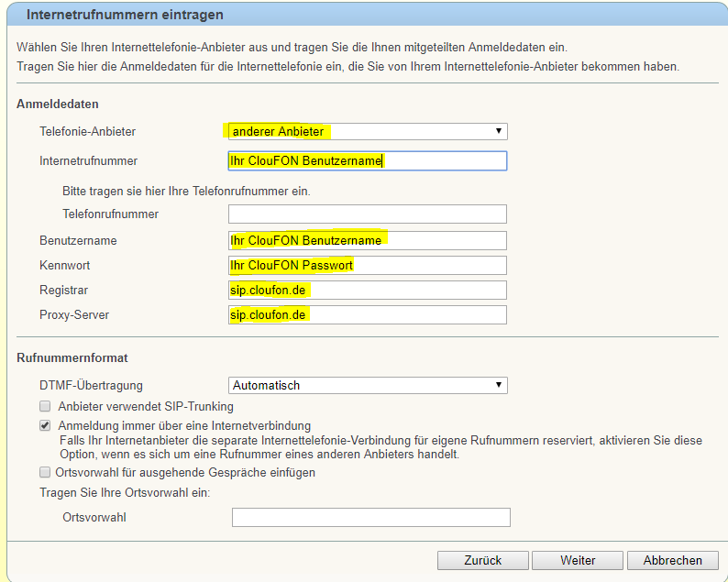Click the Registrar field with sip.cloufon.de
The image size is (728, 582).
coord(368,290)
